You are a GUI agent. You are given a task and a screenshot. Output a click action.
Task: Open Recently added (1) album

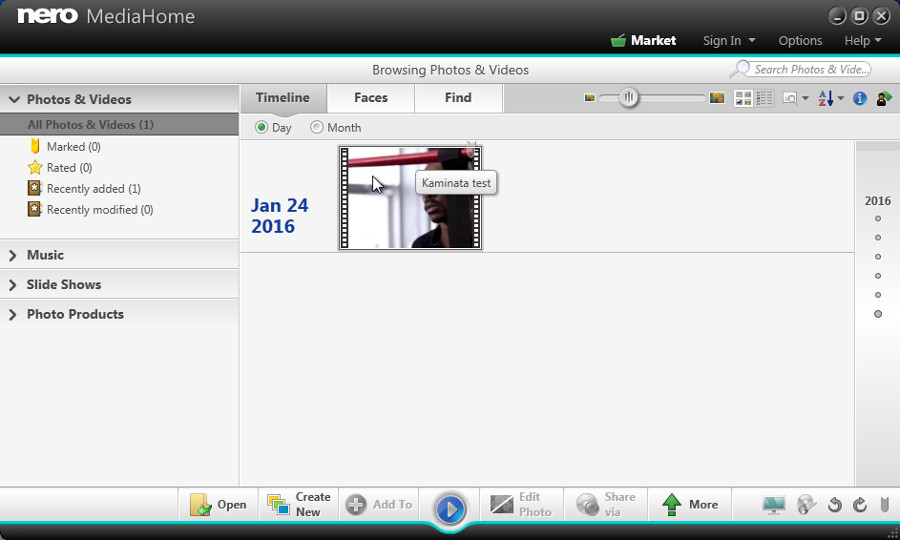93,189
